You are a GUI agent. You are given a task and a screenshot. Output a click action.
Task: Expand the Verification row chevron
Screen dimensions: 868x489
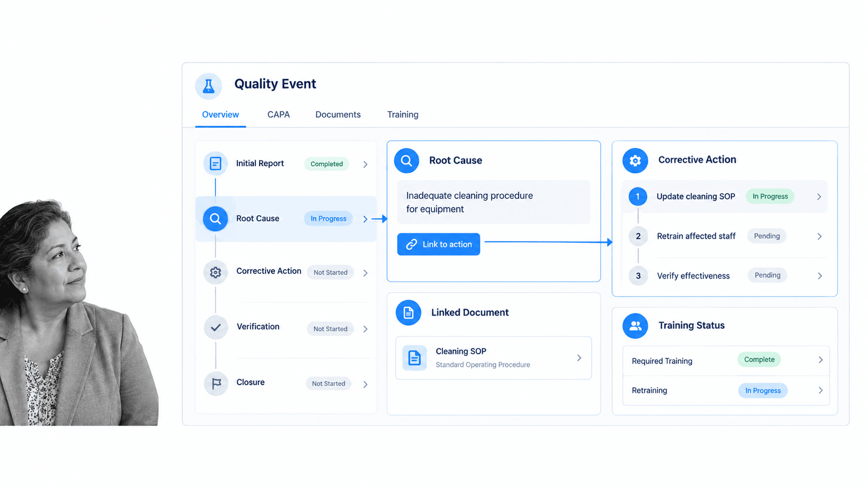pos(365,329)
